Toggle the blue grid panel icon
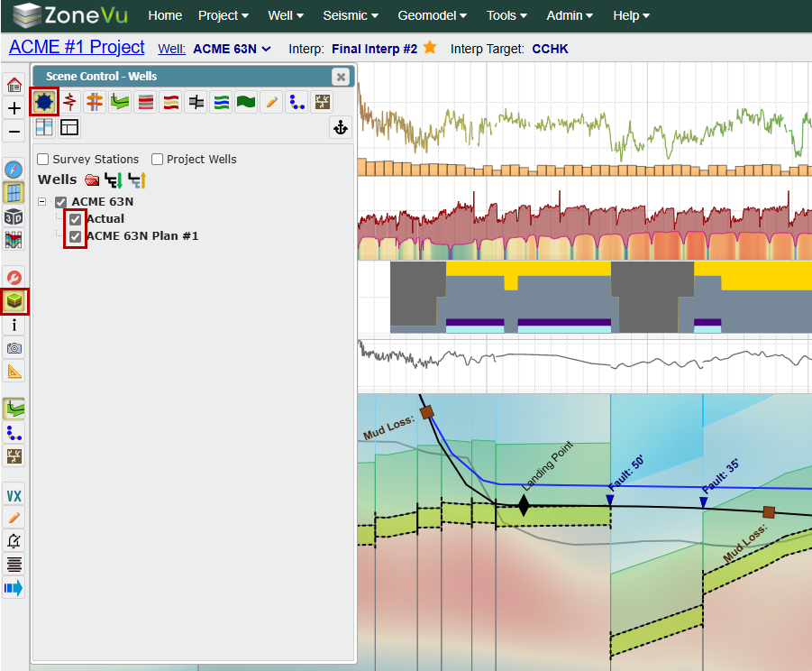812x671 pixels. (x=14, y=193)
